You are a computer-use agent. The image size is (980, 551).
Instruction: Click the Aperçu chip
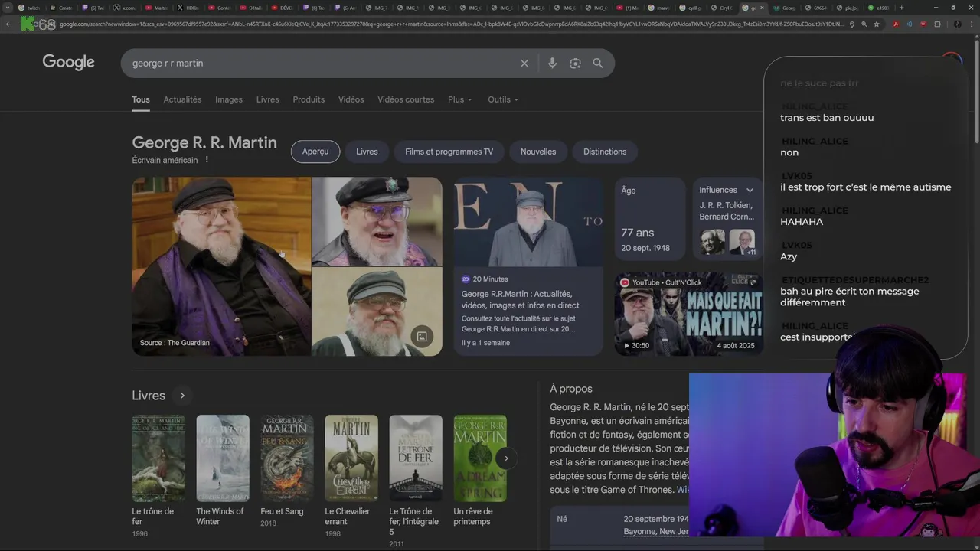coord(315,152)
